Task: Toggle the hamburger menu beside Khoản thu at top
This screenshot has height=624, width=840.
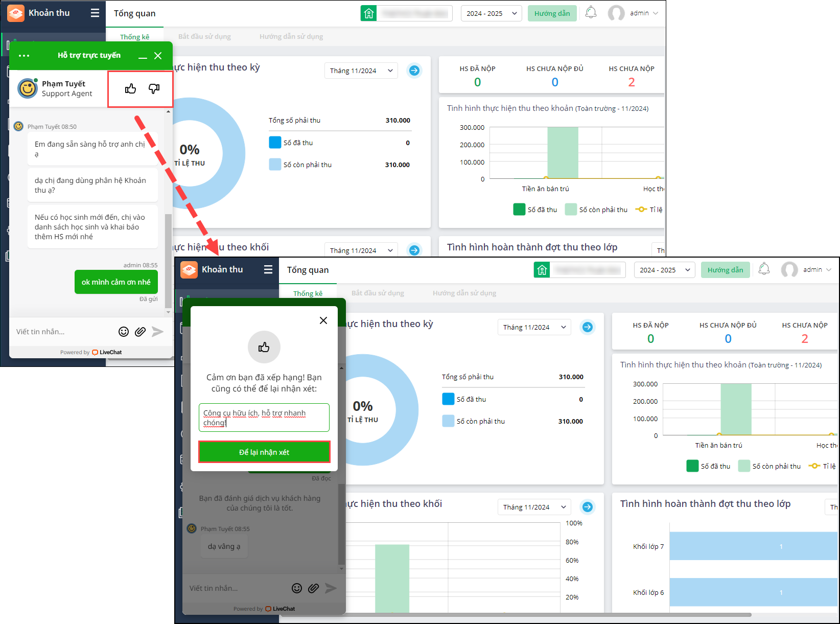Action: [x=95, y=13]
